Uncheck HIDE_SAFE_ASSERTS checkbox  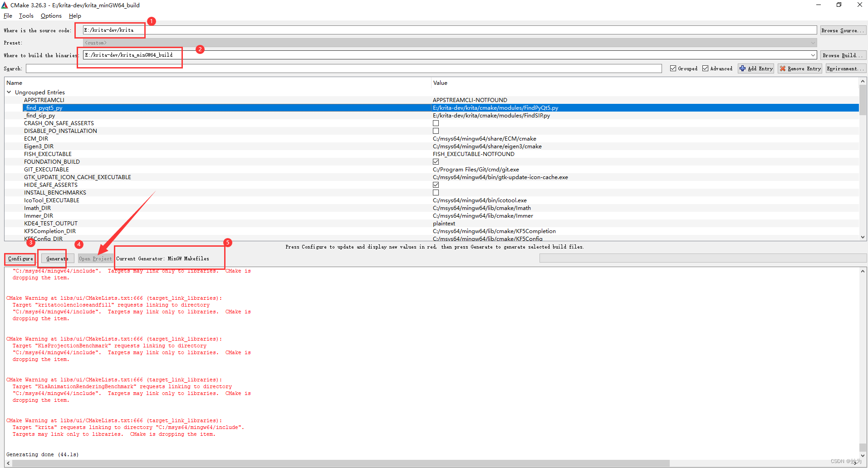click(436, 185)
